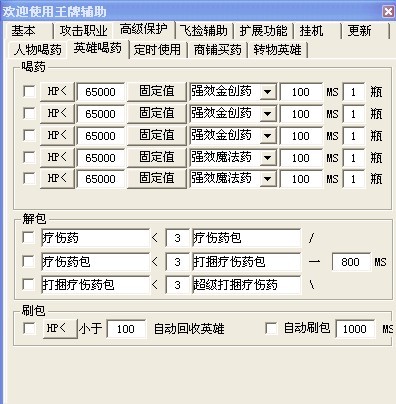The image size is (396, 404).
Task: Open the 商铺买药 sub-tab
Action: coord(217,50)
